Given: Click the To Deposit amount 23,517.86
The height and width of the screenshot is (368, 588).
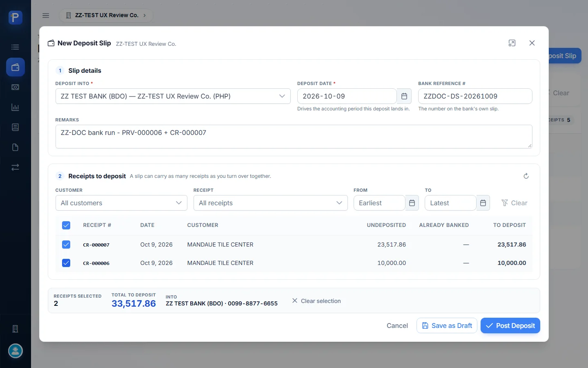Looking at the screenshot, I should coord(512,245).
